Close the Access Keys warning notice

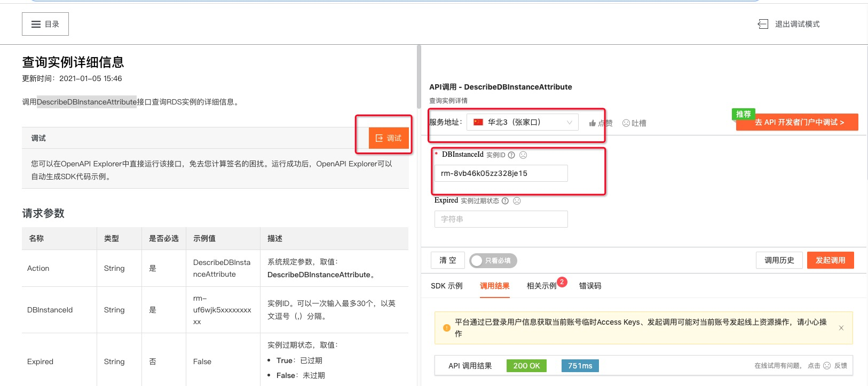841,328
